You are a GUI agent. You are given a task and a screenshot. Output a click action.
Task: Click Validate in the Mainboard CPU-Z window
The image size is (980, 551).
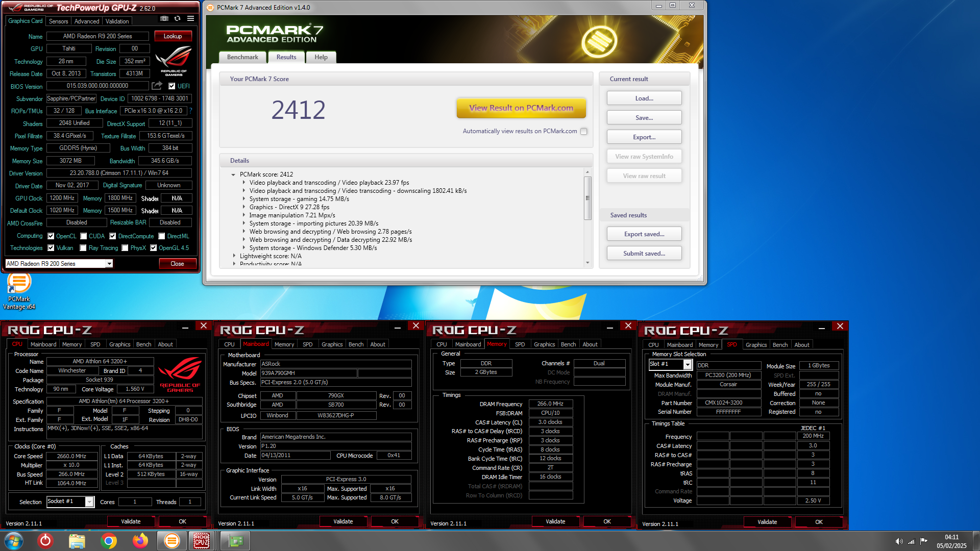[x=343, y=521]
